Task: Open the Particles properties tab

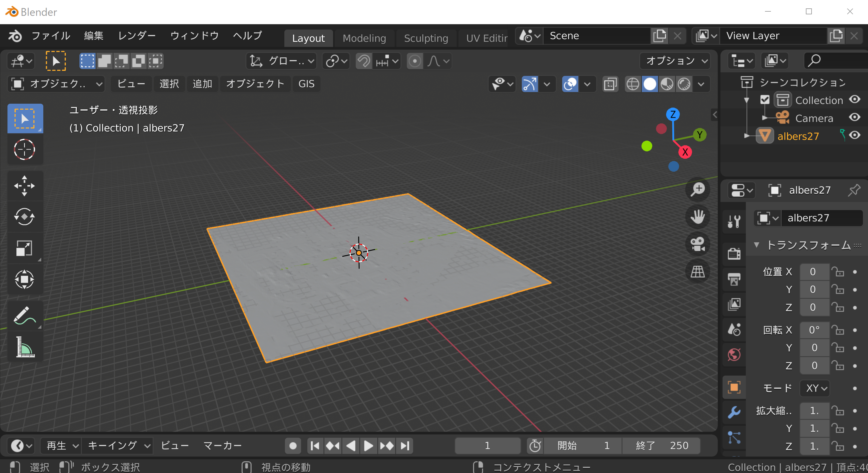Action: click(734, 437)
